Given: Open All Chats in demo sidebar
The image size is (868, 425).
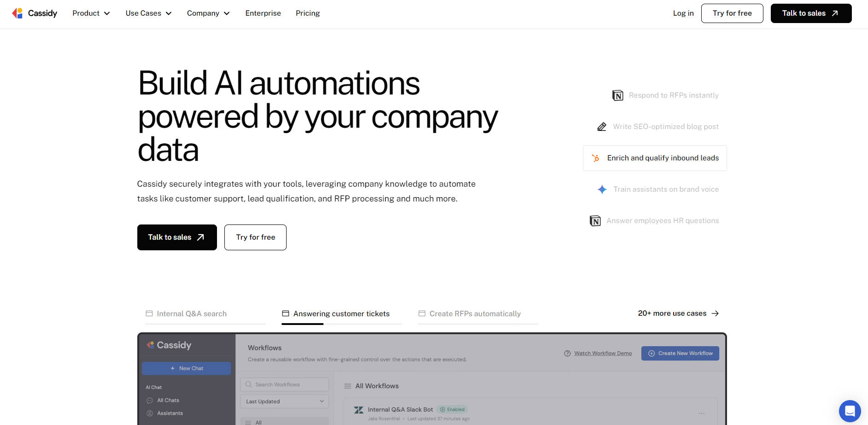Looking at the screenshot, I should click(x=168, y=401).
